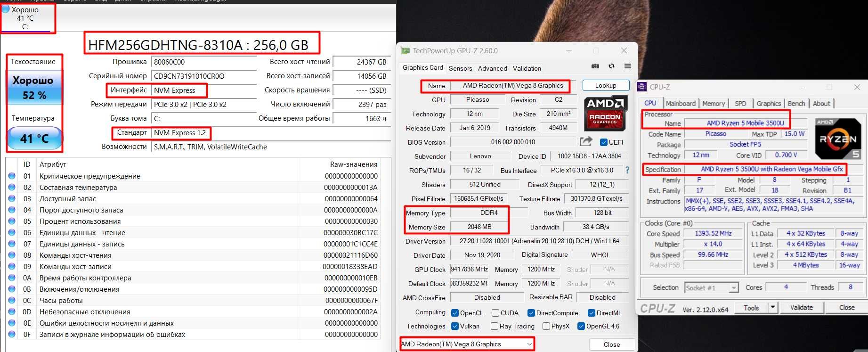Toggle the Ray Tracing checkbox
868x352 pixels.
click(x=494, y=326)
